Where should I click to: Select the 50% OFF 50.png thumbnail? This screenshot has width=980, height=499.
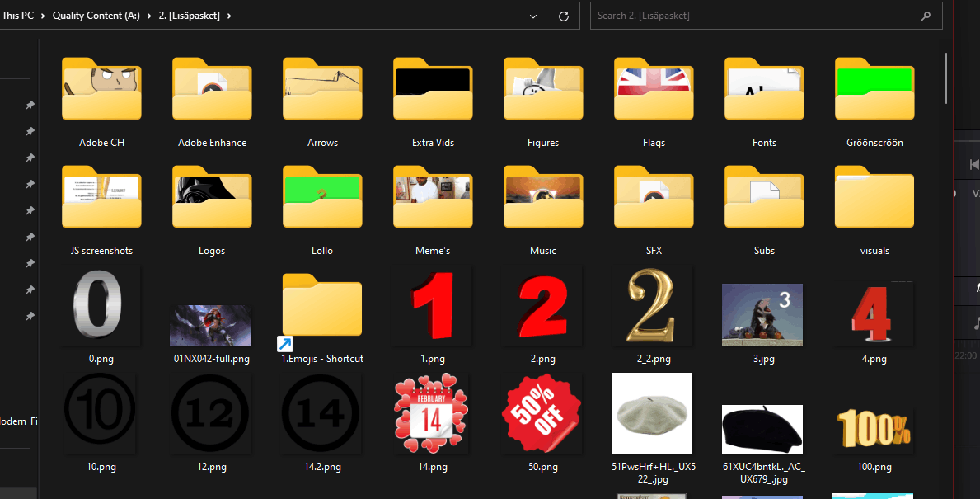pos(542,412)
